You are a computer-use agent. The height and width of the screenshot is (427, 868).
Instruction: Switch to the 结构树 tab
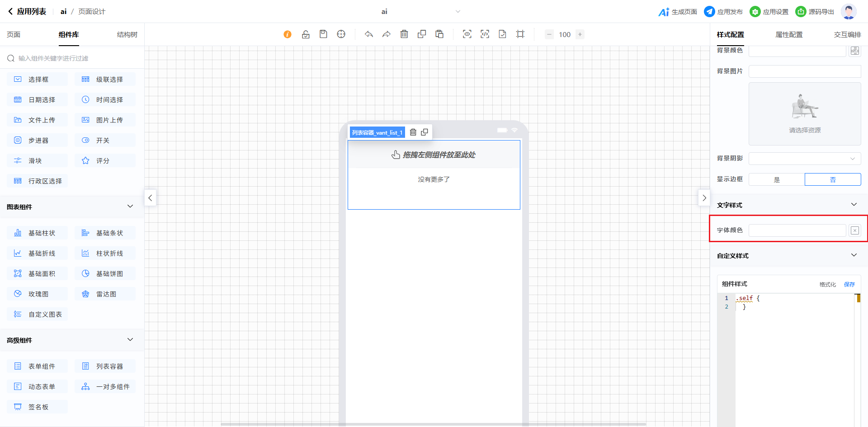tap(127, 35)
